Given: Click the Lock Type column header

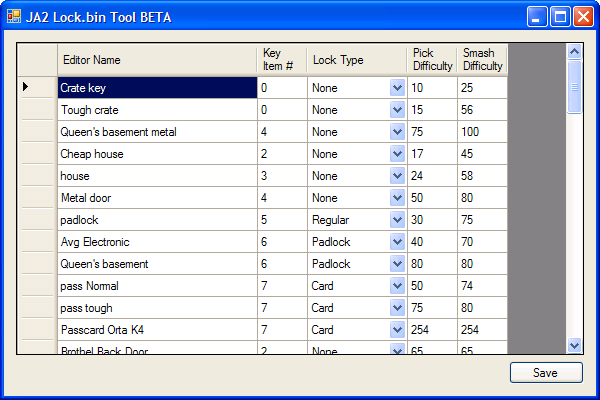Looking at the screenshot, I should 357,60.
